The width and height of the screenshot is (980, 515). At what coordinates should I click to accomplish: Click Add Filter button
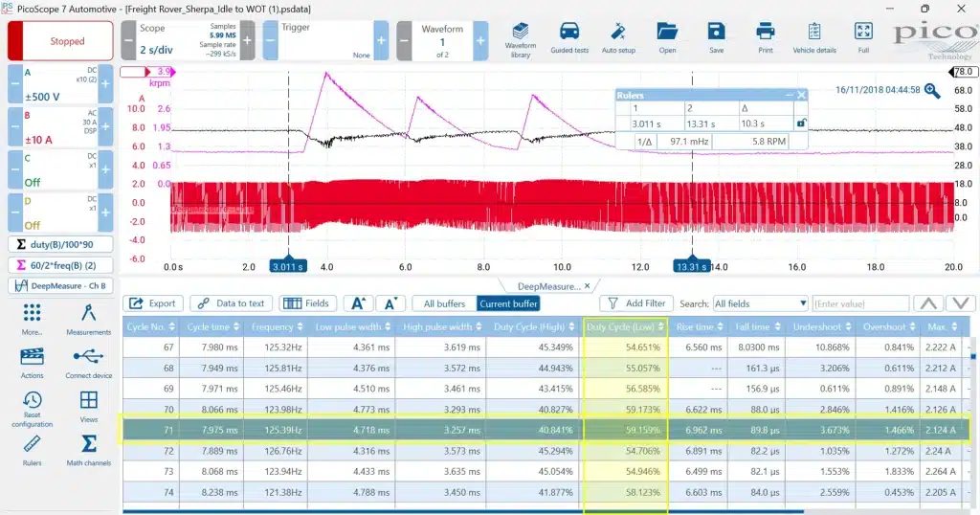636,303
